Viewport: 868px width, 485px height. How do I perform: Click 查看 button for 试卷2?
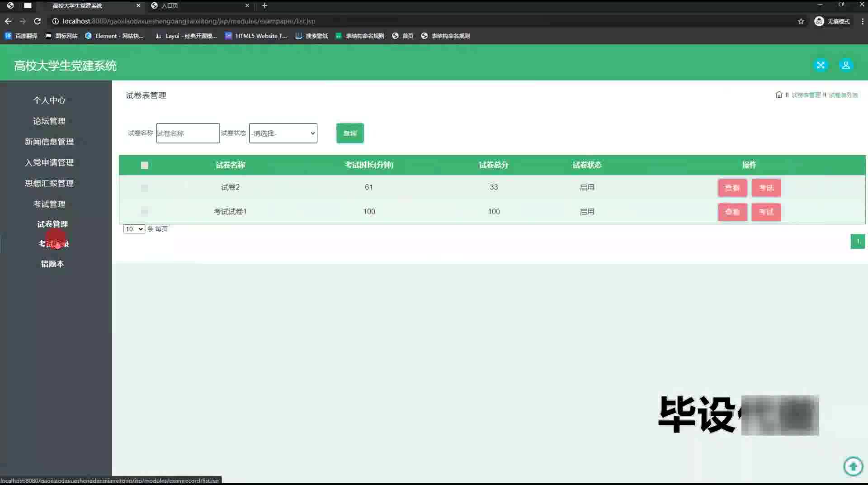tap(732, 188)
